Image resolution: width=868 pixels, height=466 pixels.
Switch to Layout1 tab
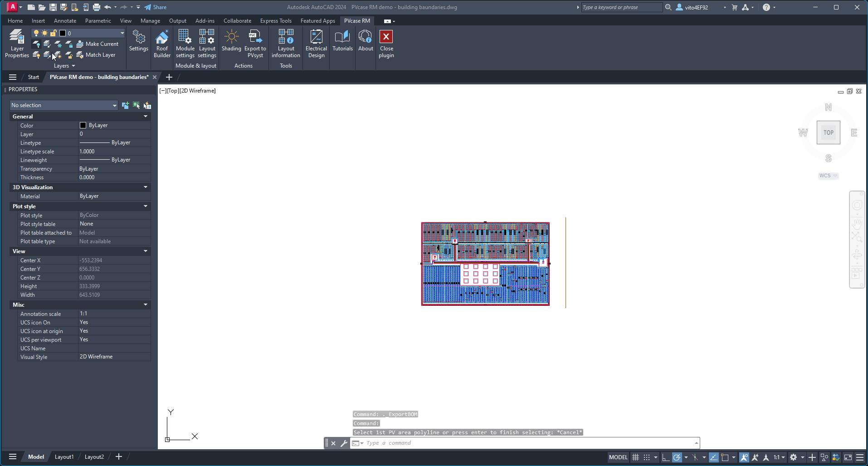64,457
